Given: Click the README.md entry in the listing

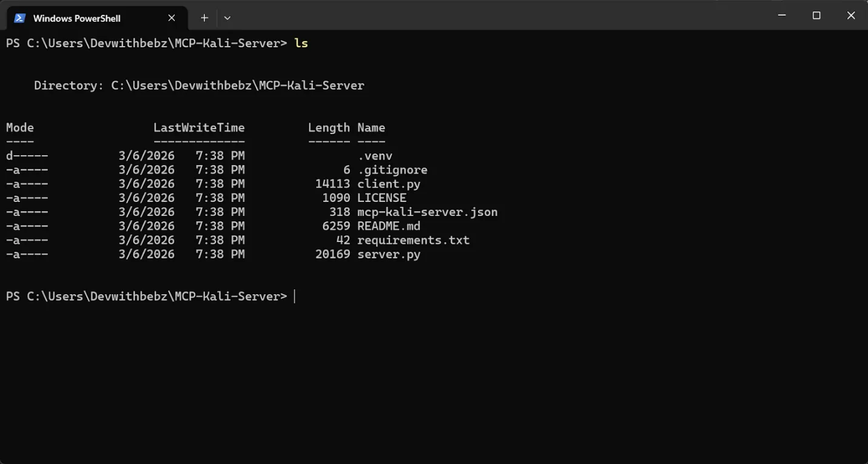Looking at the screenshot, I should 389,226.
